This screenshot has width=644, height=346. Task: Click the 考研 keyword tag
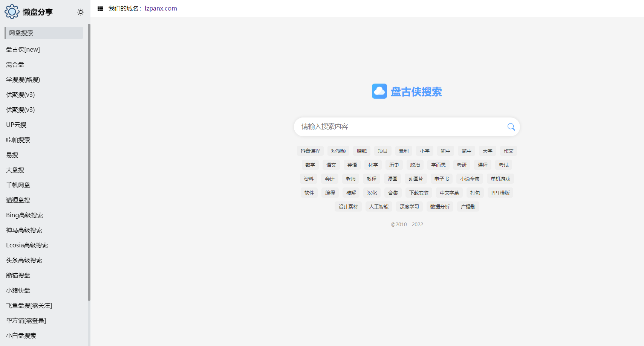462,165
